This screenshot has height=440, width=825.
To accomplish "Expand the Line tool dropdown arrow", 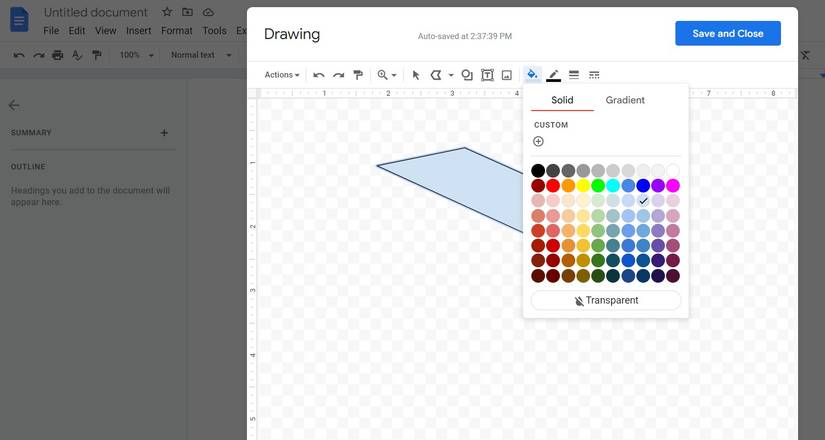I will (451, 75).
